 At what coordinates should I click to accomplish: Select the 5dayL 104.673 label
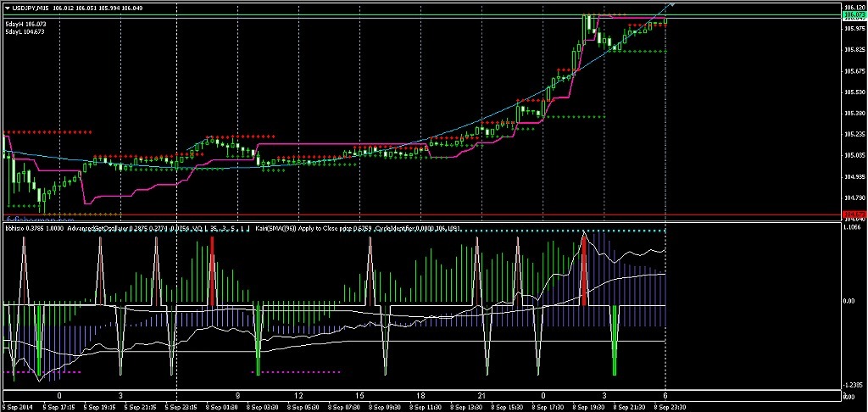pos(25,32)
